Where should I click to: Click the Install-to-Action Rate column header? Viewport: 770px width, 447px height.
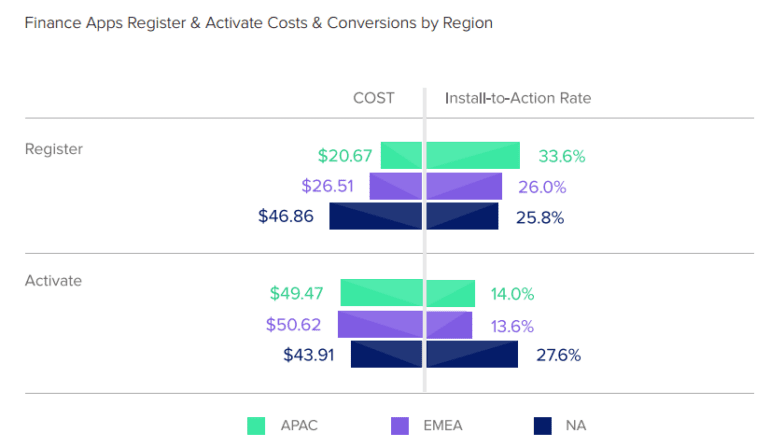(518, 98)
